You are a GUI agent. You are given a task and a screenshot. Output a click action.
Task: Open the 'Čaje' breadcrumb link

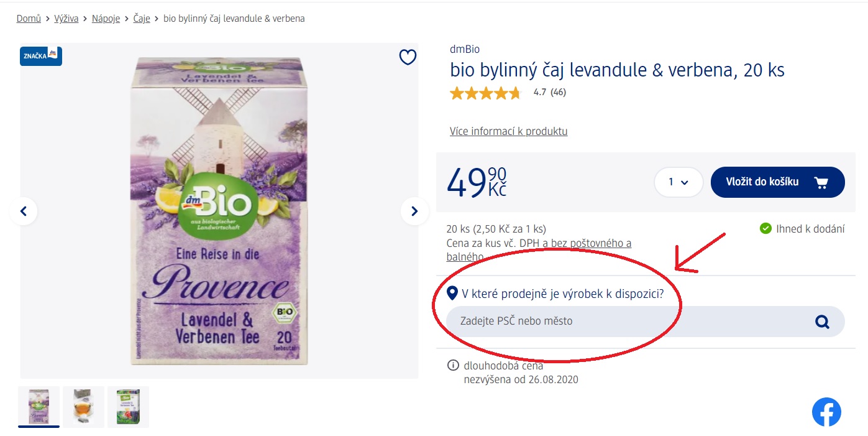142,19
